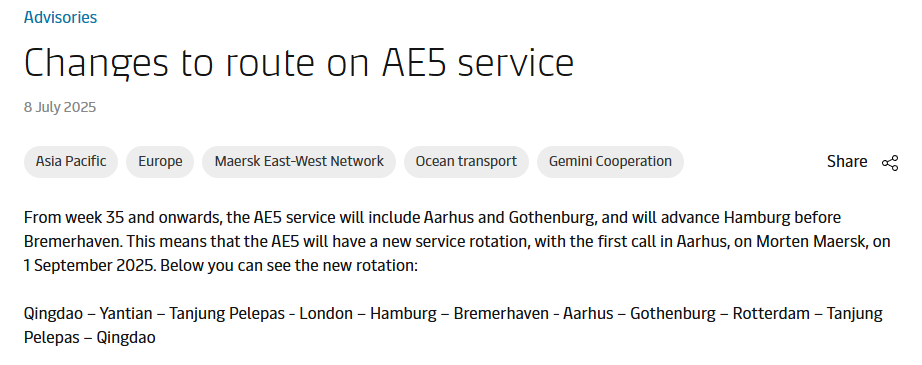
Task: Click the Share text label
Action: pos(847,162)
